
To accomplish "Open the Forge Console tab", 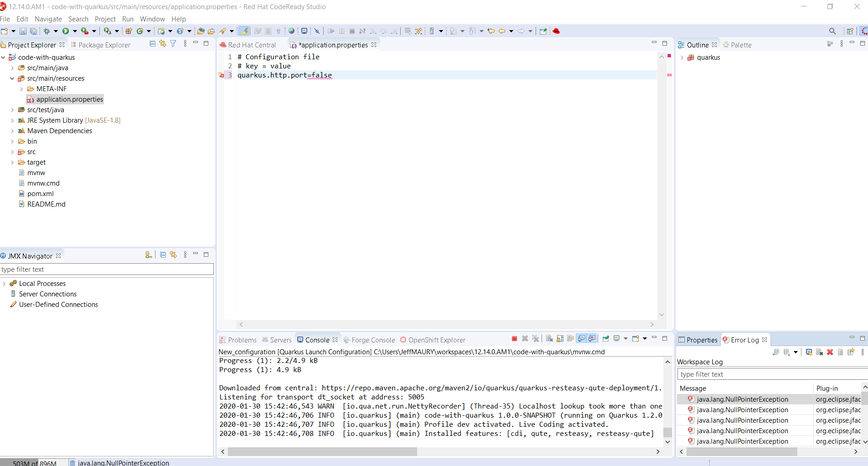I will [x=369, y=340].
